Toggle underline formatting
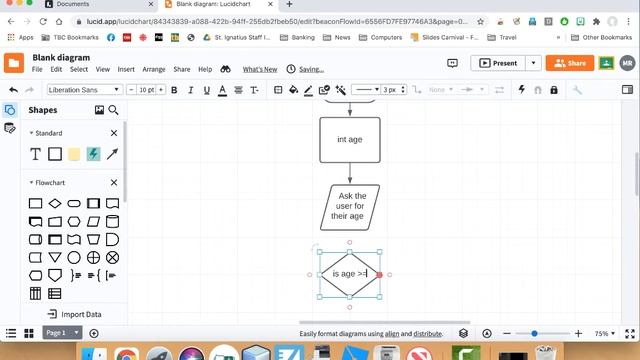This screenshot has height=360, width=640. (x=207, y=90)
